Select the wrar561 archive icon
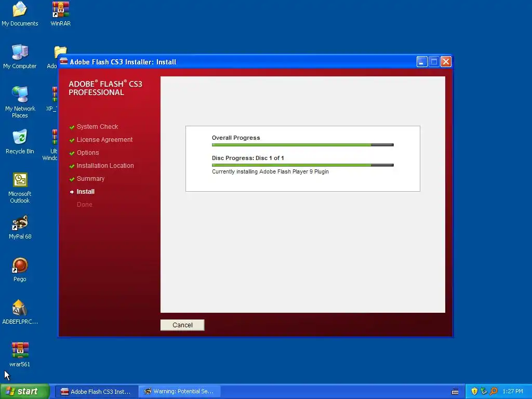The width and height of the screenshot is (532, 399). [20, 355]
